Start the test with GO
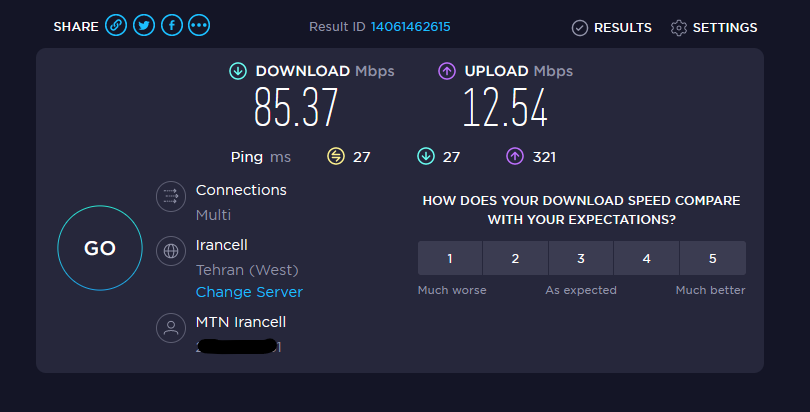Image resolution: width=810 pixels, height=412 pixels. [100, 248]
